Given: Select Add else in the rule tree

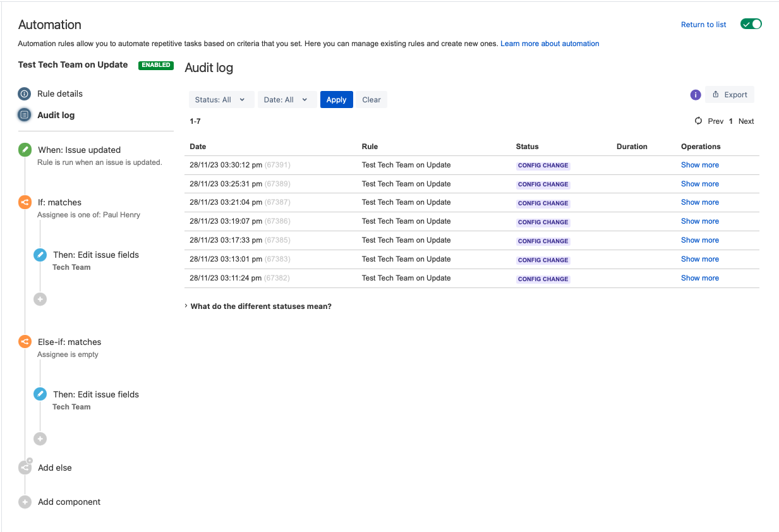Looking at the screenshot, I should (x=55, y=468).
